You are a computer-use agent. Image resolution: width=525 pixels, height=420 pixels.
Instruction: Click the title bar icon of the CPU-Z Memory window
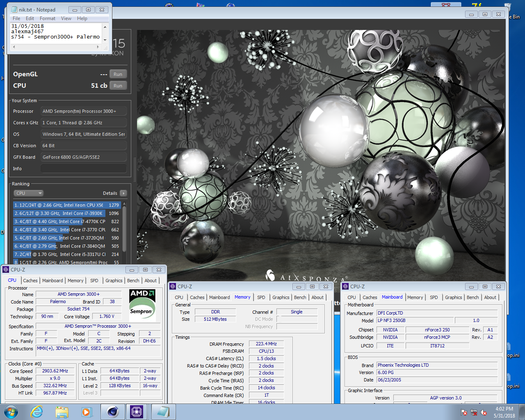click(173, 286)
